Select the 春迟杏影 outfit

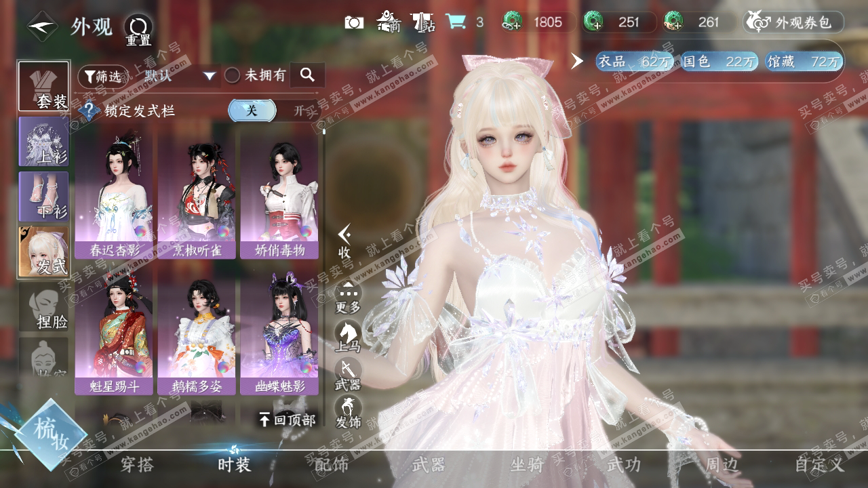pyautogui.click(x=114, y=195)
